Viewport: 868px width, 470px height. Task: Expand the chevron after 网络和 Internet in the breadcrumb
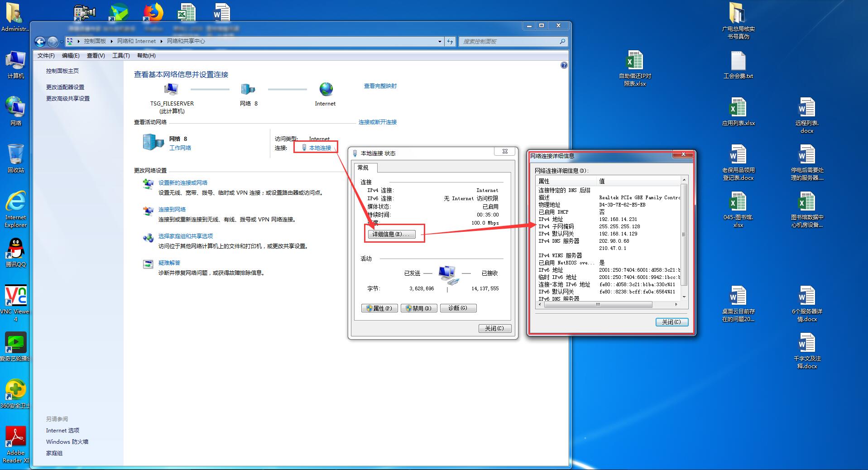click(x=161, y=41)
